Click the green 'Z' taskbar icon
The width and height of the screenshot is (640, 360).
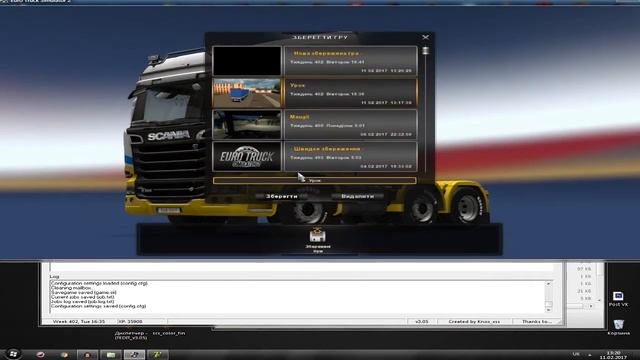pyautogui.click(x=158, y=354)
